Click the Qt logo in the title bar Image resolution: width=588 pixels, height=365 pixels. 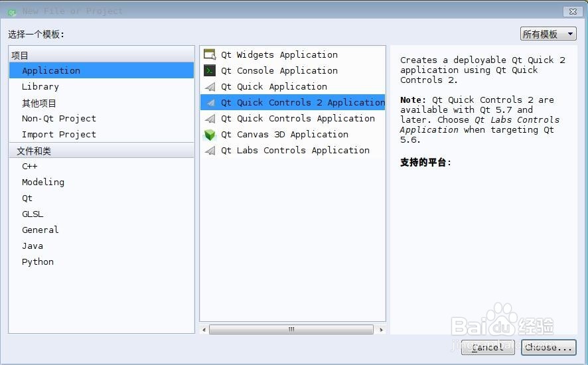coord(12,12)
